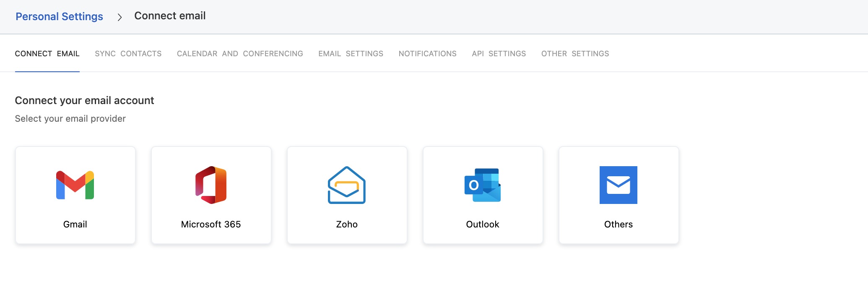
Task: Choose the Outlook label
Action: pos(483,225)
